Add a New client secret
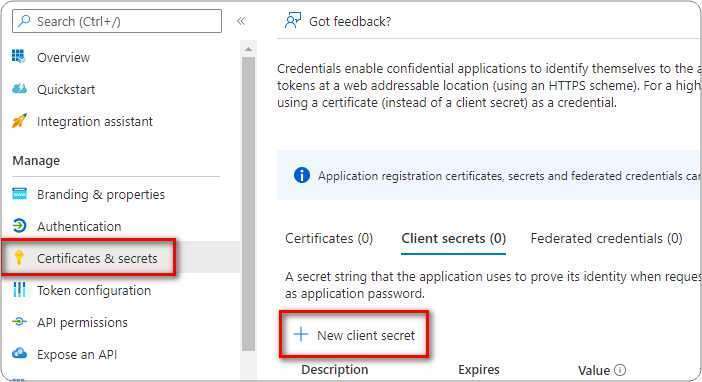Image resolution: width=702 pixels, height=382 pixels. (x=354, y=335)
